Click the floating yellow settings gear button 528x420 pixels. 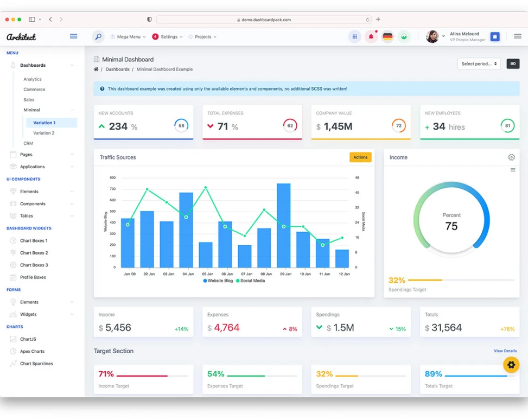tap(511, 364)
